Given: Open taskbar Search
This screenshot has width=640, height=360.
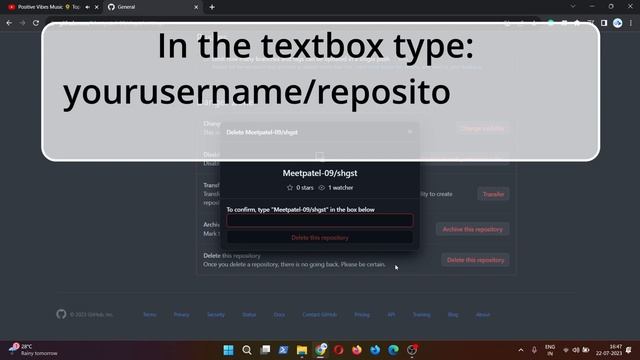Looking at the screenshot, I should 247,350.
